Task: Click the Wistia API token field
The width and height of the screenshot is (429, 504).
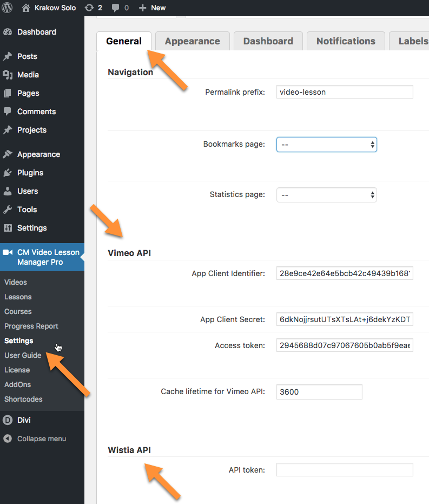Action: coord(345,469)
